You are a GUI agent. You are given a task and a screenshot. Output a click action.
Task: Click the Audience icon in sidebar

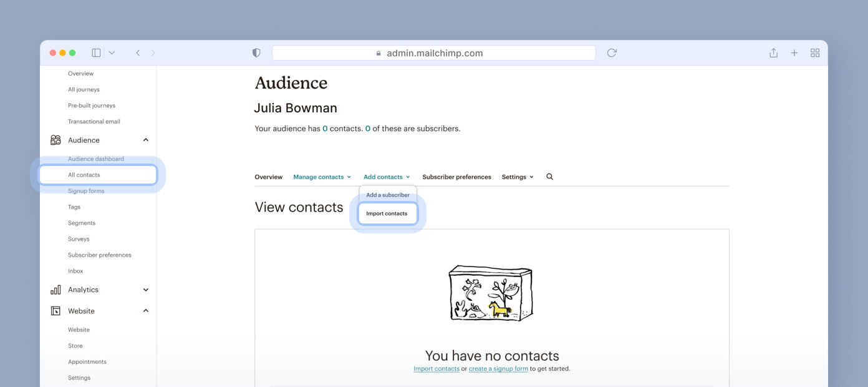55,140
